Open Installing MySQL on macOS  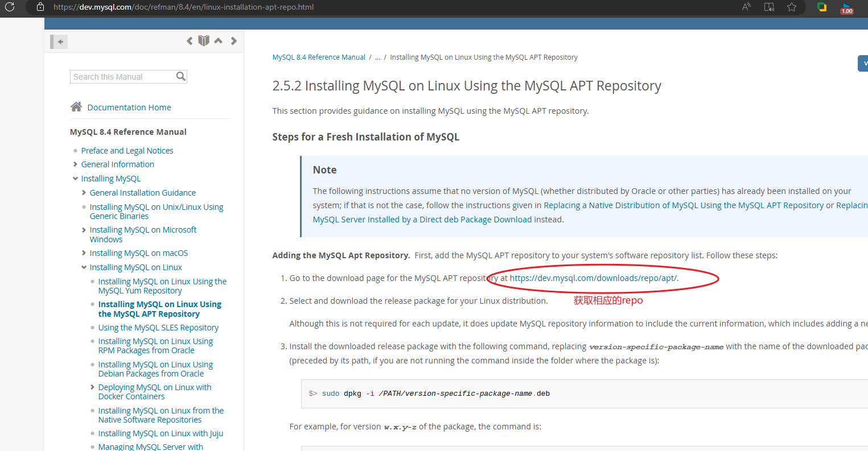(138, 253)
